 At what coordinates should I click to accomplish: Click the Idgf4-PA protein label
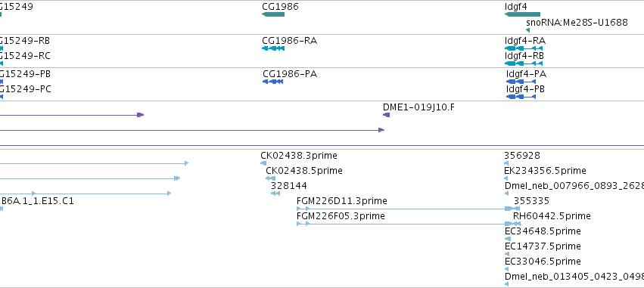(x=526, y=74)
